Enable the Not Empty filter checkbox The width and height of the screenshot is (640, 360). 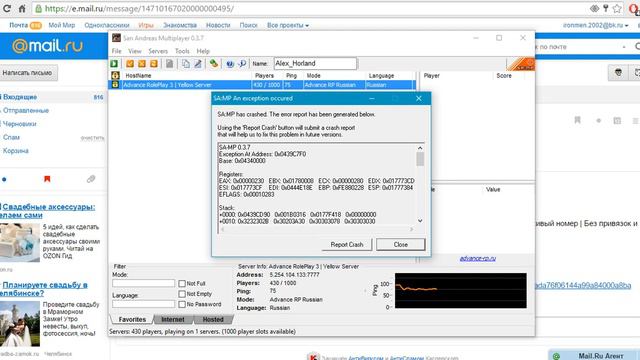pos(182,294)
